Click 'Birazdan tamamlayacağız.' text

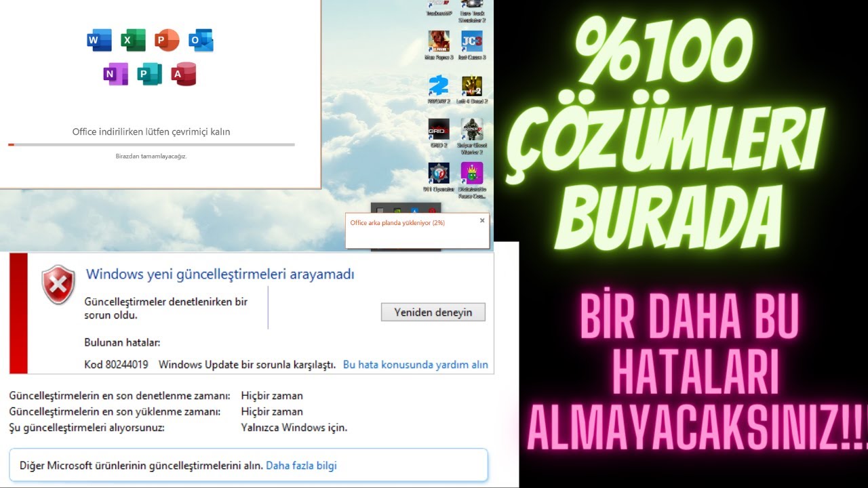point(151,156)
